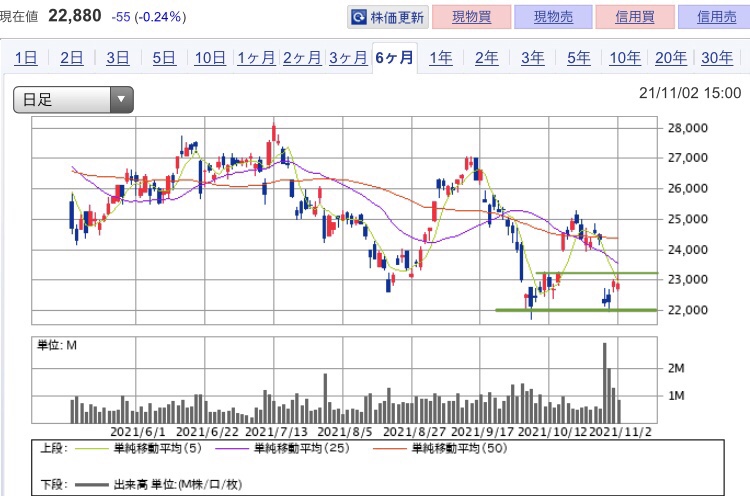Viewport: 750px width, 496px height.
Task: Switch to the 5日 period tab
Action: (x=164, y=58)
